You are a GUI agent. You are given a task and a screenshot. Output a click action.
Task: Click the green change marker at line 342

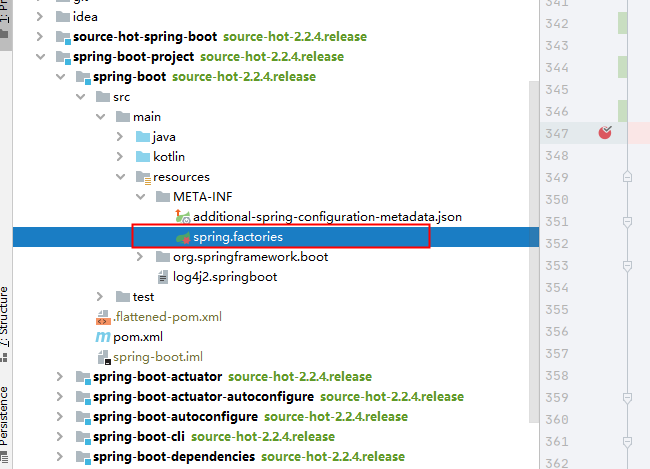tap(622, 23)
